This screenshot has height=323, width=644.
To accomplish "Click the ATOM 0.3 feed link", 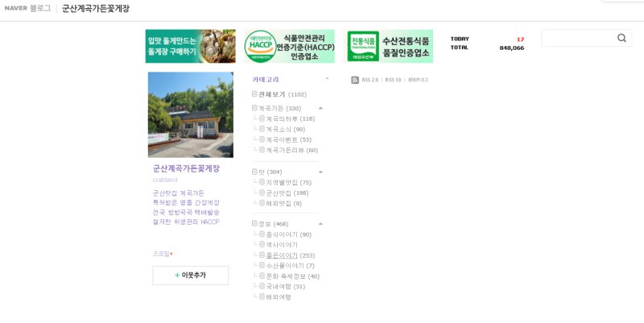I will click(418, 80).
